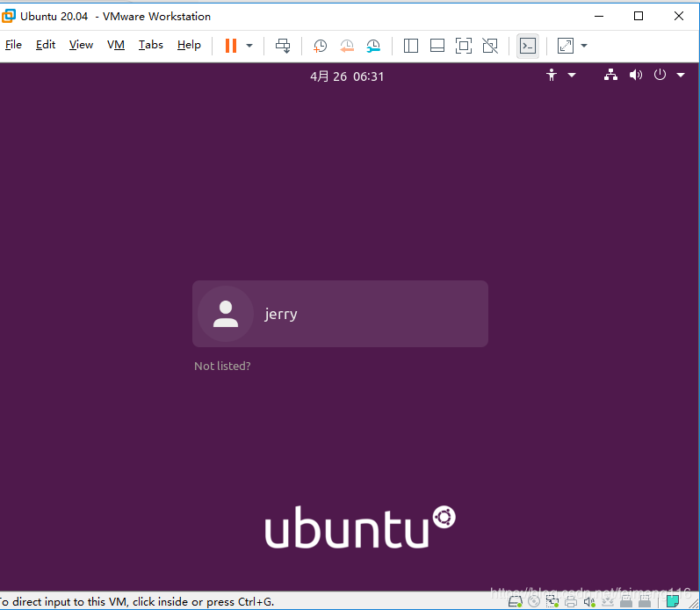Image resolution: width=700 pixels, height=610 pixels.
Task: Select the jerry user account
Action: pos(340,314)
